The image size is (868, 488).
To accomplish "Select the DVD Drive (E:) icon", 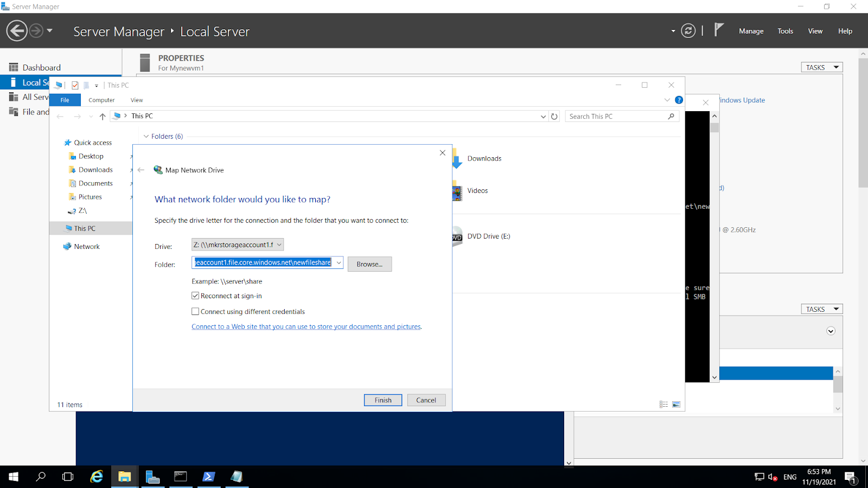I will coord(457,236).
